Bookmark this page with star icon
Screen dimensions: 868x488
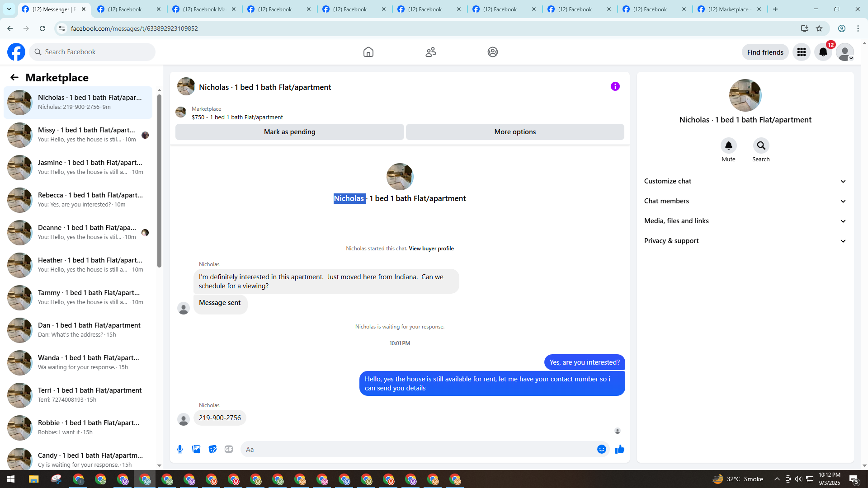(x=819, y=28)
